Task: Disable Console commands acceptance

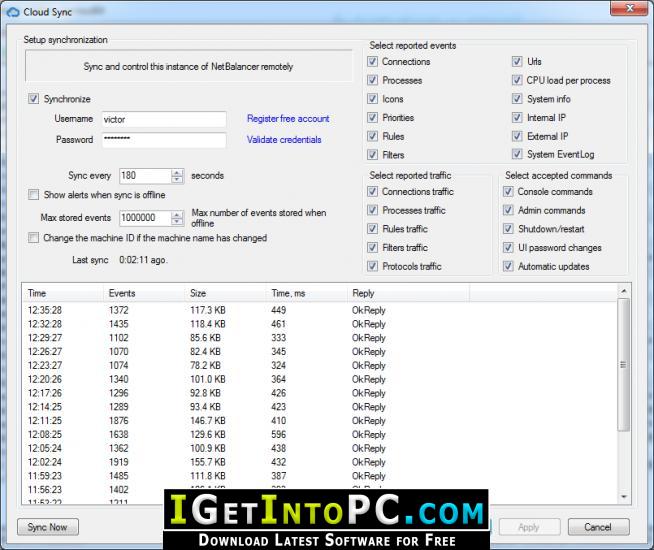Action: 508,192
